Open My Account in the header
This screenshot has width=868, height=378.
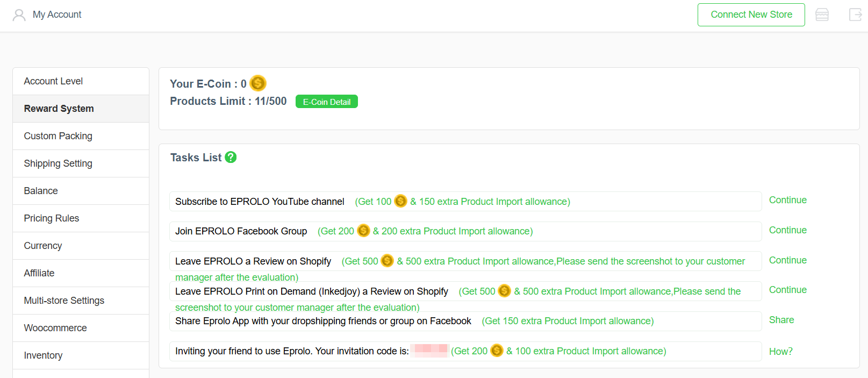(57, 15)
